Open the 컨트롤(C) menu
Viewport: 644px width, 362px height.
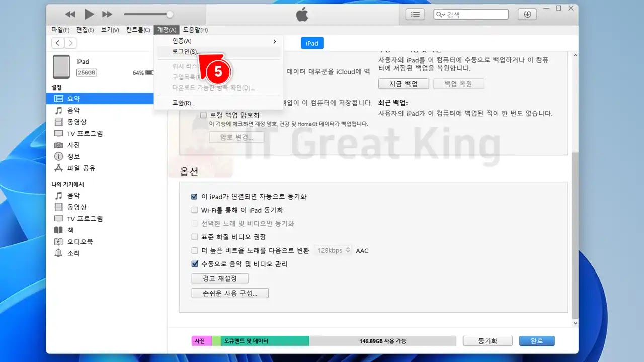tap(138, 30)
